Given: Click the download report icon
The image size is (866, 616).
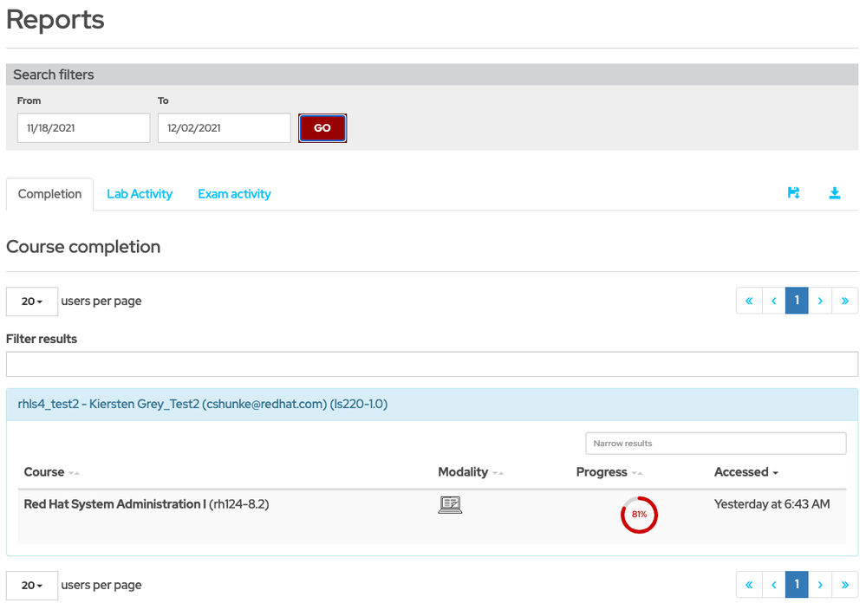Looking at the screenshot, I should [x=835, y=193].
